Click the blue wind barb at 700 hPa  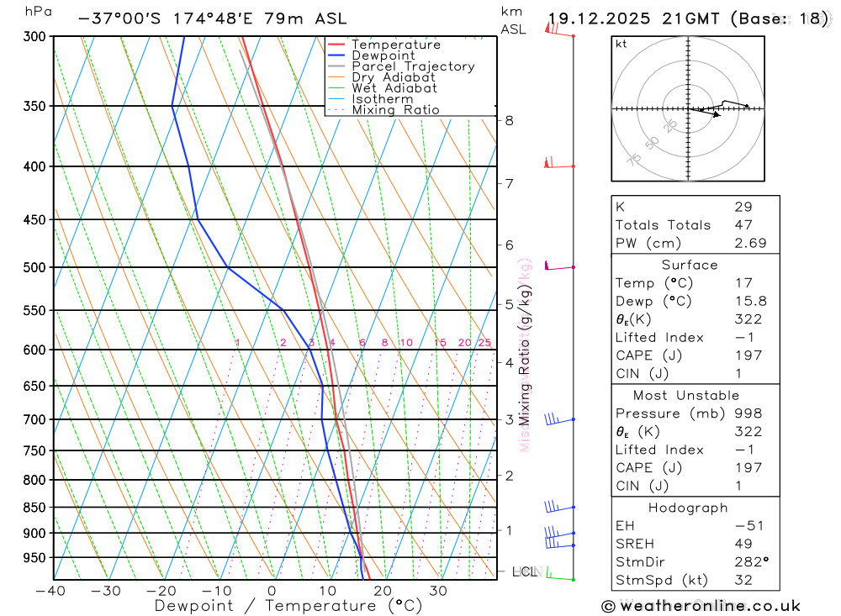(x=559, y=419)
